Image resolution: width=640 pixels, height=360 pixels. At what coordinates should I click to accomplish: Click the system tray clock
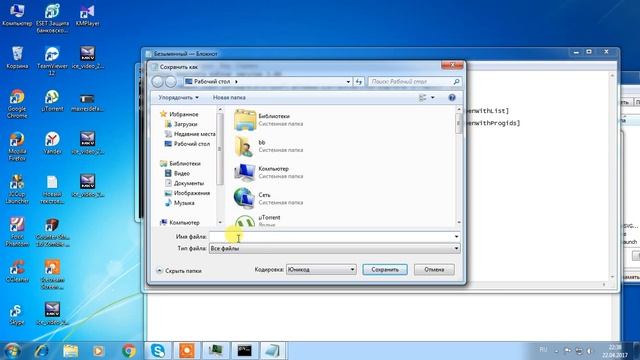tap(614, 351)
